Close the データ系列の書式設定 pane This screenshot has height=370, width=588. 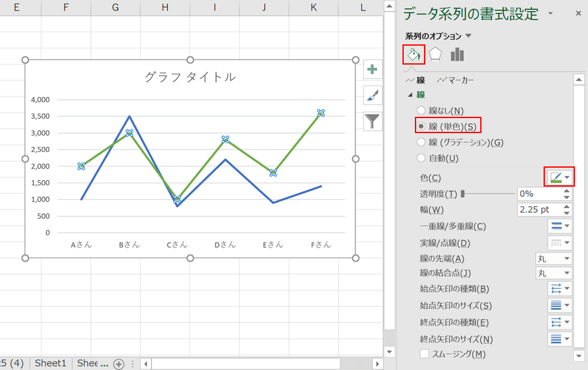(x=578, y=14)
